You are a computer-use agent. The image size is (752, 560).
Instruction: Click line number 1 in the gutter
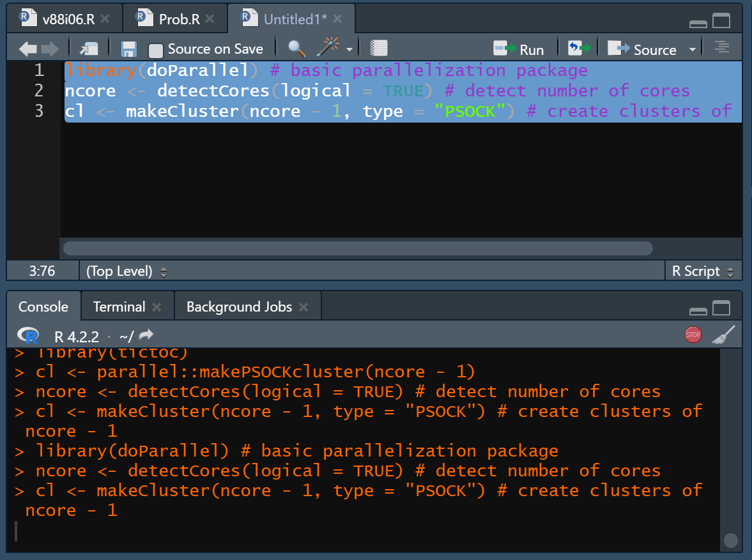coord(39,70)
